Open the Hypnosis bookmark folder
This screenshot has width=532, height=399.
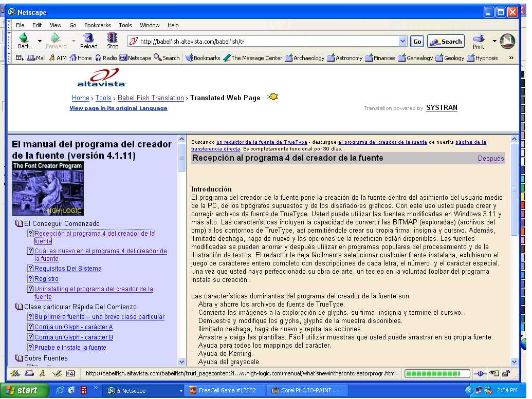point(483,58)
